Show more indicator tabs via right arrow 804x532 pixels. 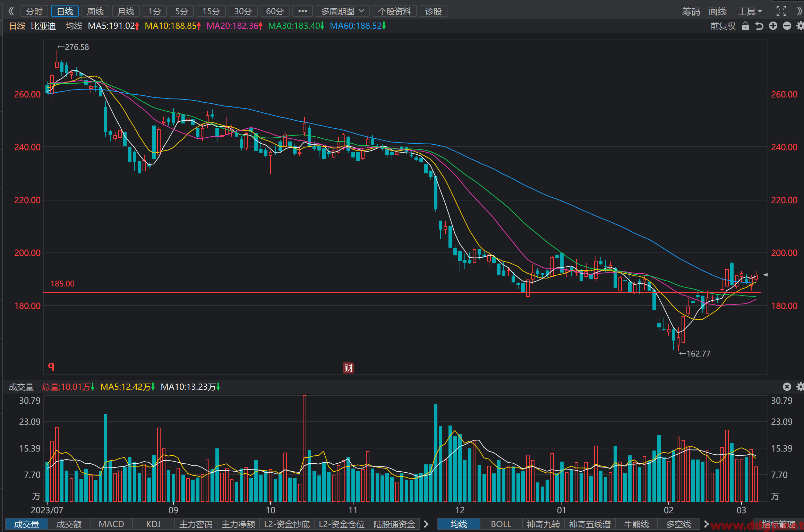click(426, 524)
